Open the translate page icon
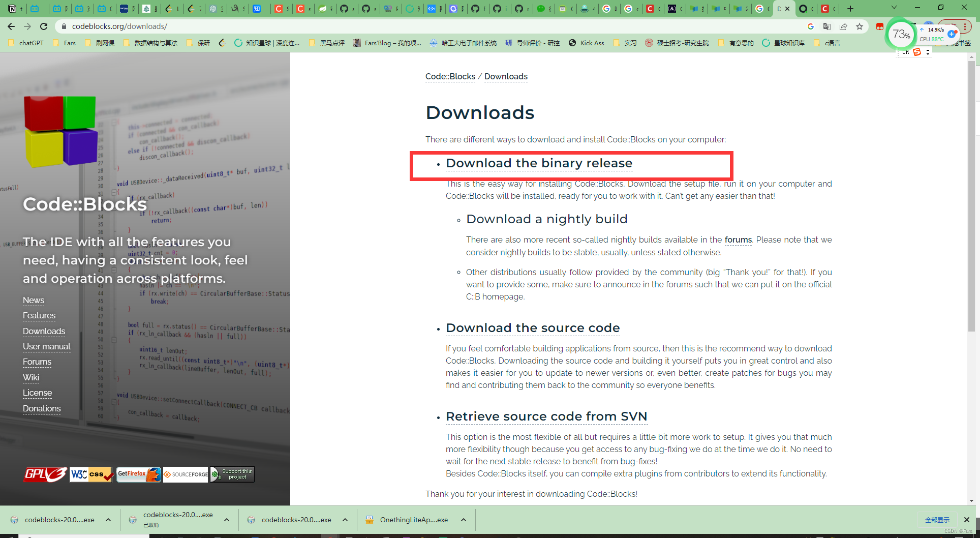The image size is (980, 538). pyautogui.click(x=827, y=26)
